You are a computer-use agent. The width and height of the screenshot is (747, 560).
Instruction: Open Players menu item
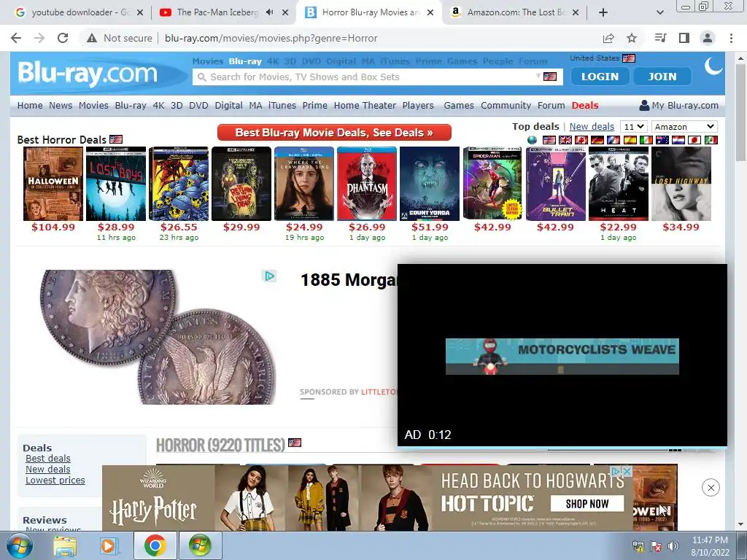coord(418,105)
